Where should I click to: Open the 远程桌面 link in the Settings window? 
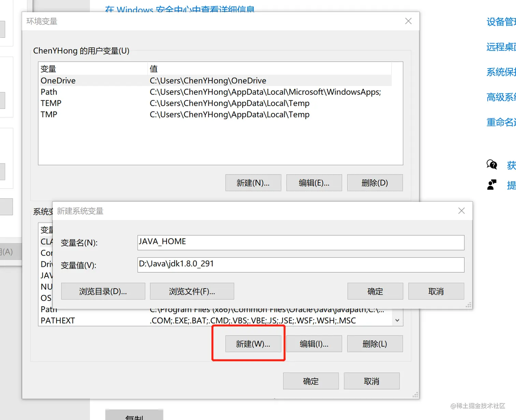pyautogui.click(x=501, y=47)
